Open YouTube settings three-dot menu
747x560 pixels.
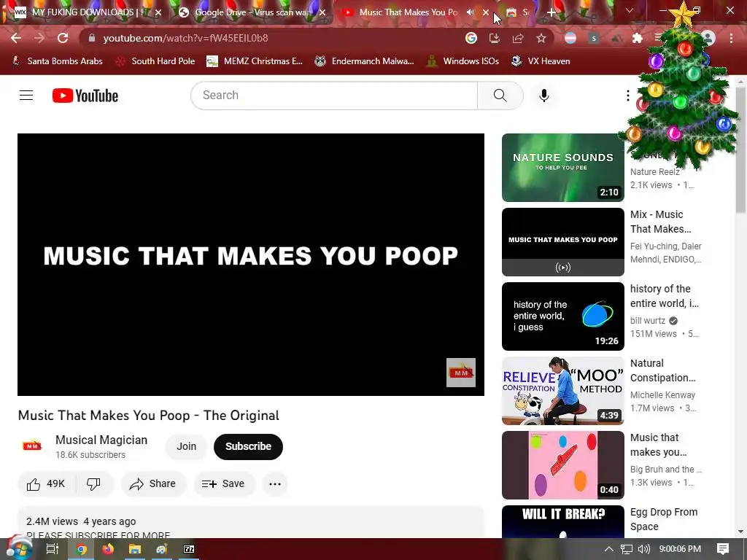pos(627,96)
